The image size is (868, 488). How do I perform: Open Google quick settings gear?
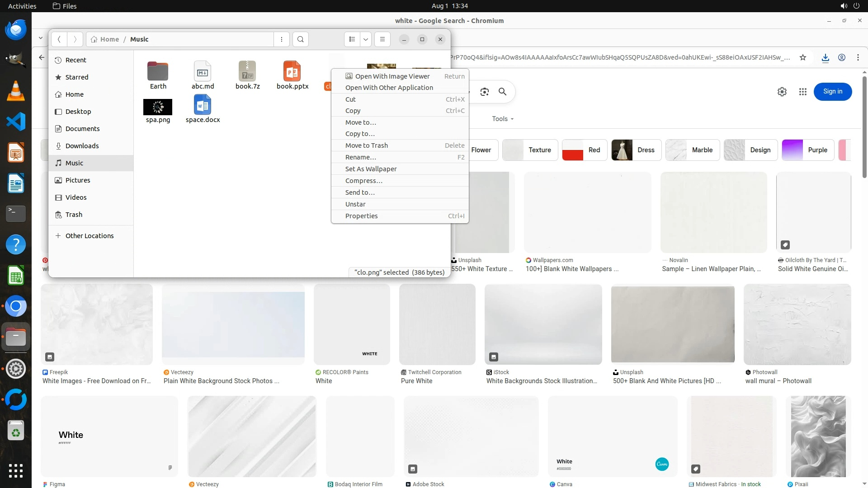click(x=782, y=92)
